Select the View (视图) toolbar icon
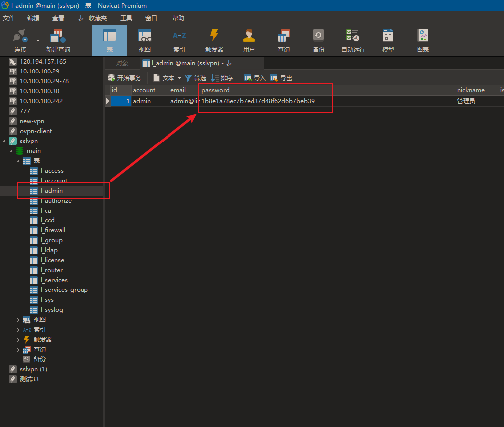 (x=145, y=37)
